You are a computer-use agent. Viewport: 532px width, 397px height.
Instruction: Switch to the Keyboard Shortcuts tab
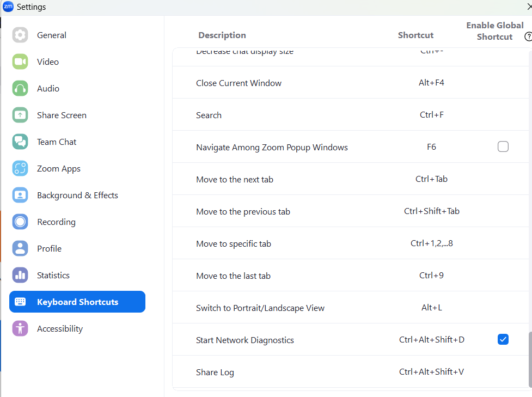coord(77,302)
